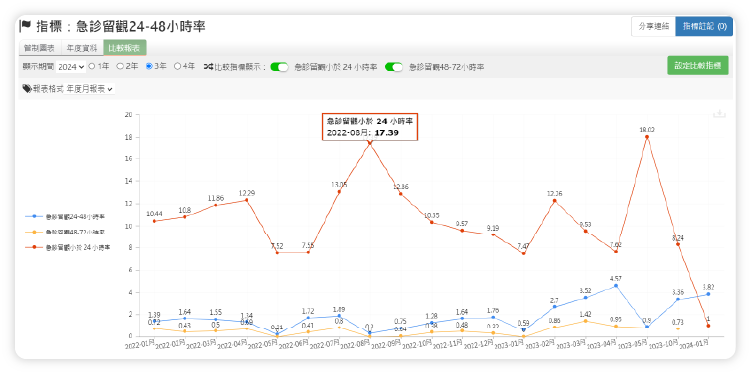Click the flag icon beside 指標 title
The image size is (751, 374).
click(26, 26)
